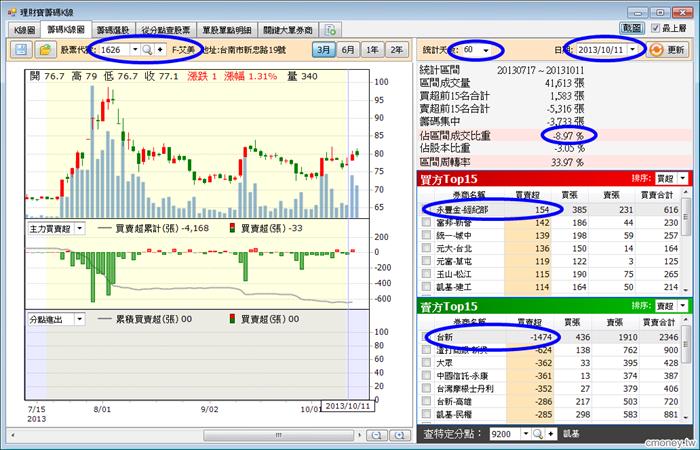Viewport: 700px width, 450px height.
Task: Click the plus icon beside branch code 9200 search
Action: pos(550,434)
